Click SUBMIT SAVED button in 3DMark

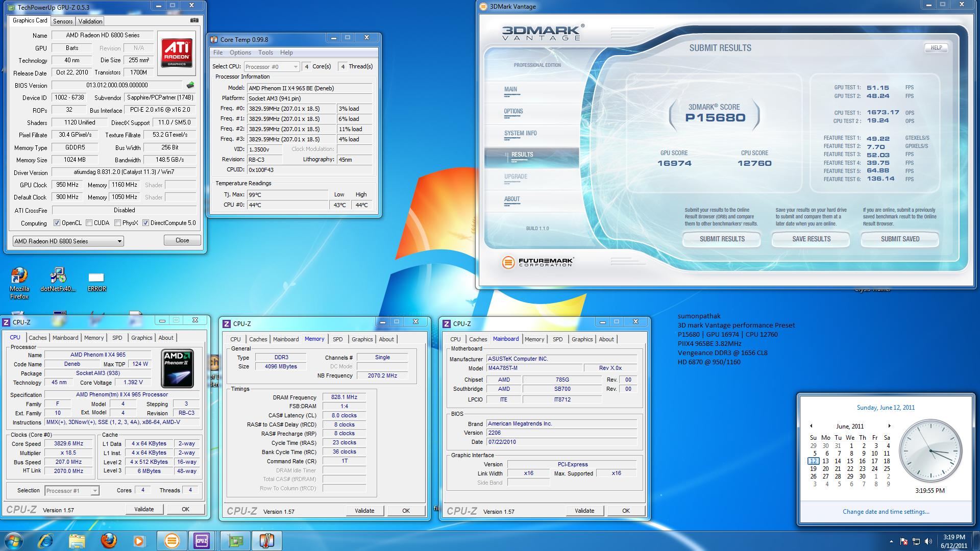[900, 239]
